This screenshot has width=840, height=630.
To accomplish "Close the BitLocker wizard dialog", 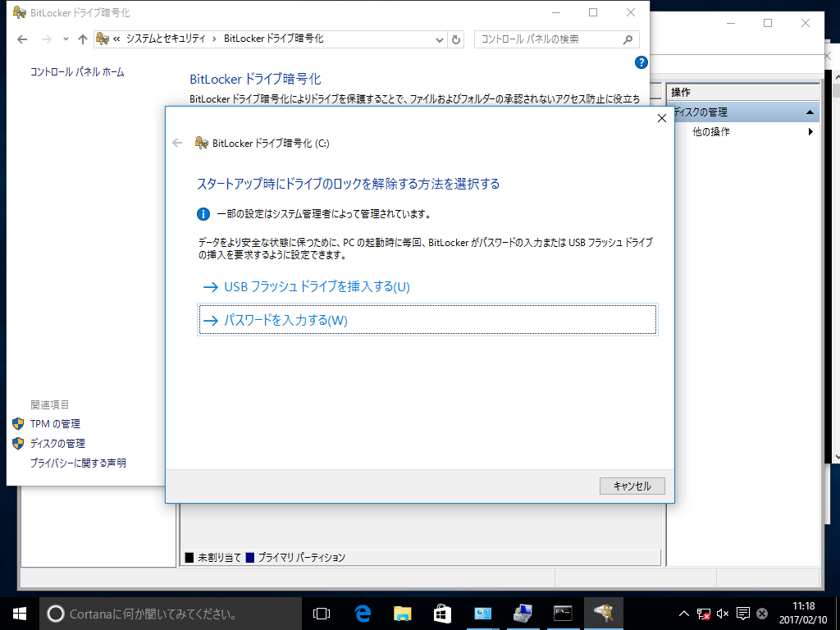I will click(x=662, y=118).
